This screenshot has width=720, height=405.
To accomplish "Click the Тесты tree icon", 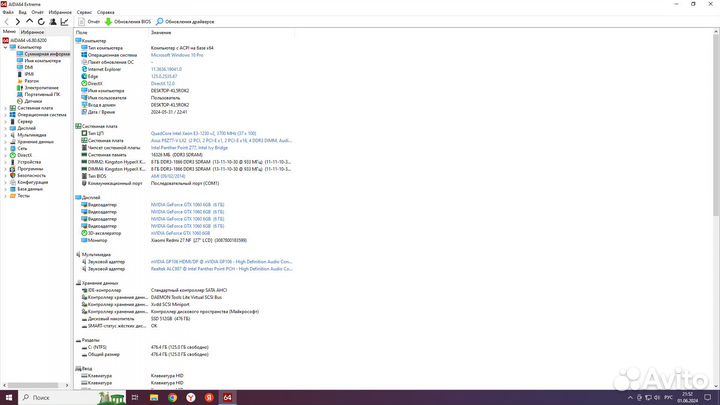I will pyautogui.click(x=13, y=196).
